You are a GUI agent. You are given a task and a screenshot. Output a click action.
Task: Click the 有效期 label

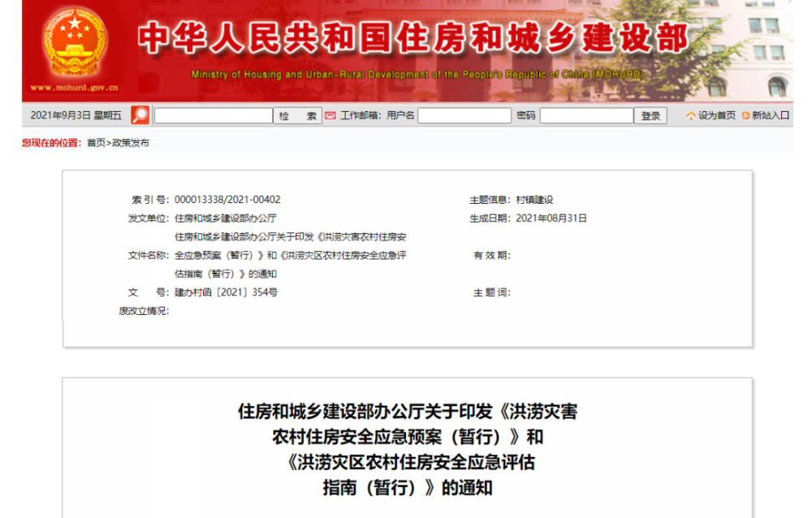tap(492, 256)
